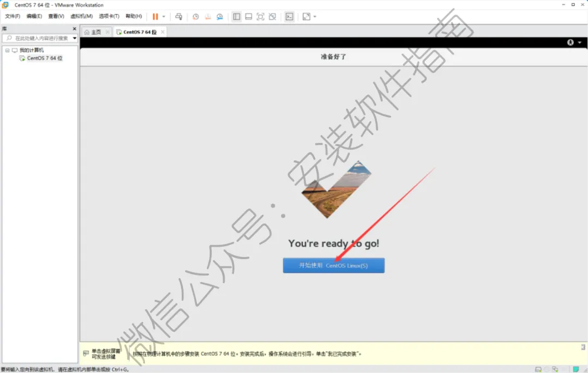
Task: Pause the virtual machine with the orange button
Action: click(155, 16)
